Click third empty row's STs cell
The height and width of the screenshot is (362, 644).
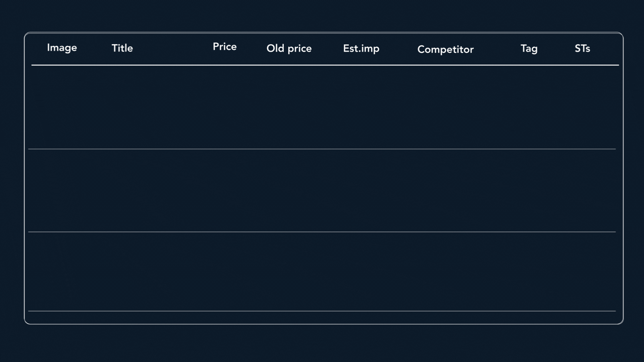tap(582, 271)
